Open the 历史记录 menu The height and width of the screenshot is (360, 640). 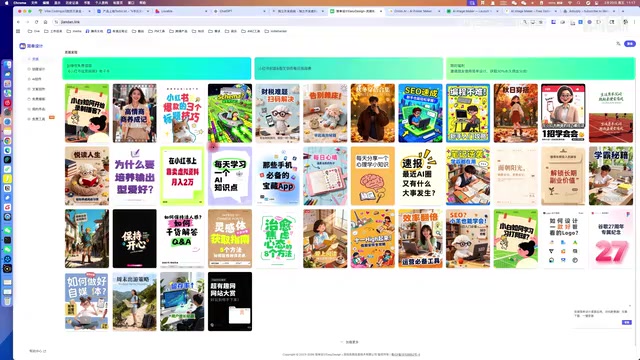tap(72, 2)
